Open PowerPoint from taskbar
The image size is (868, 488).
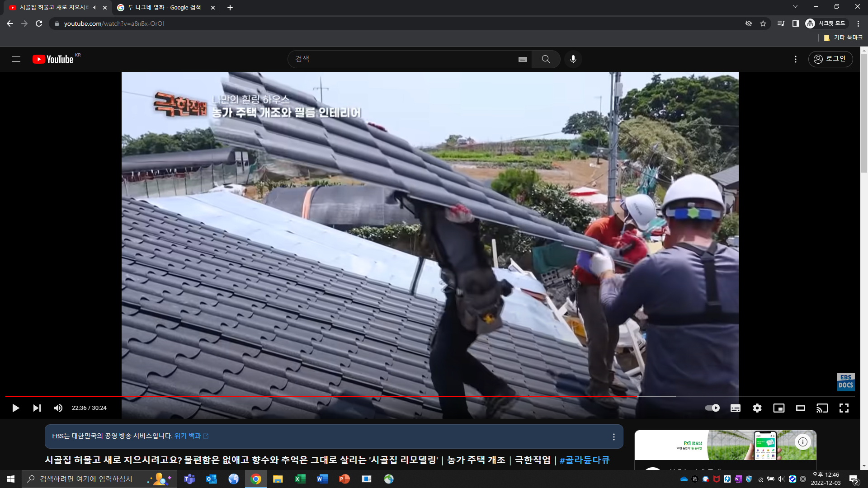344,479
